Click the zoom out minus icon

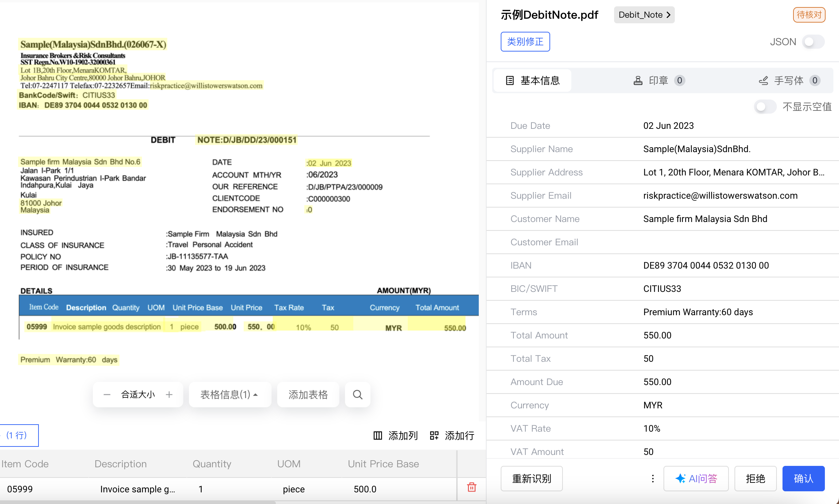[107, 395]
